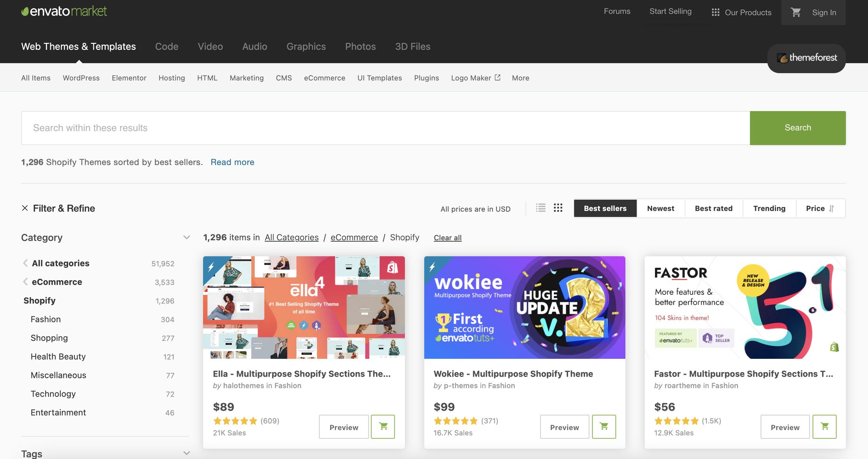Sort by Best rated
868x459 pixels.
coord(714,208)
